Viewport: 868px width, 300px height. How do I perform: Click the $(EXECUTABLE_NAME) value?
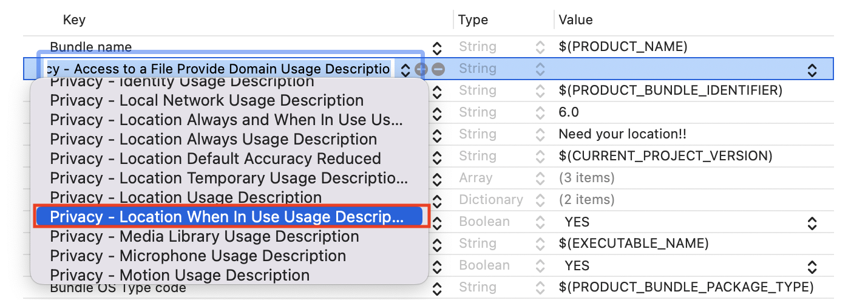(634, 244)
